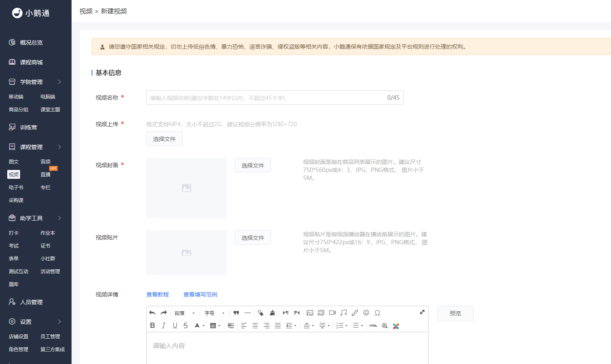The width and height of the screenshot is (611, 364).
Task: Switch to HTML source mode
Action: coord(373,326)
